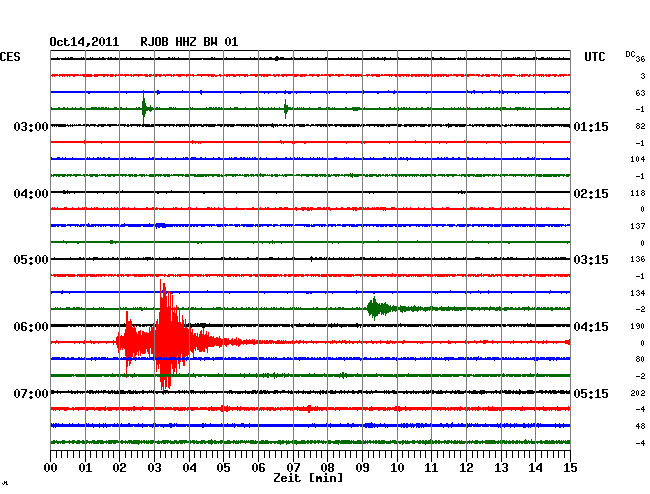Screen dimensions: 650x494
Task: Click the green seismic event near minute 09
Action: (377, 309)
